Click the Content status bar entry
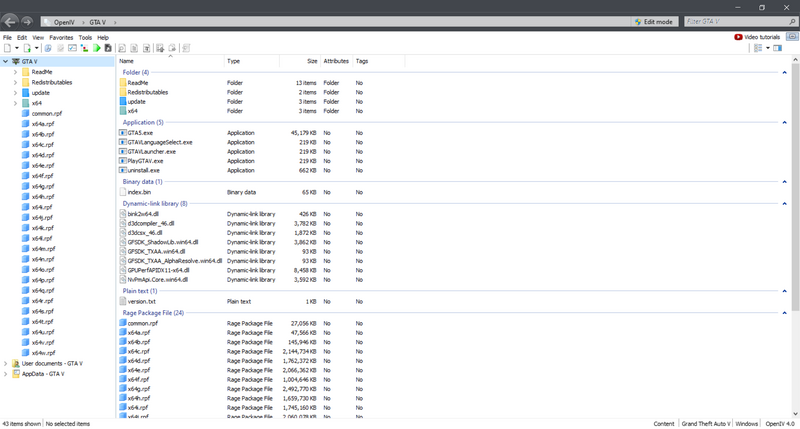Screen dimensions: 800x429 664,423
